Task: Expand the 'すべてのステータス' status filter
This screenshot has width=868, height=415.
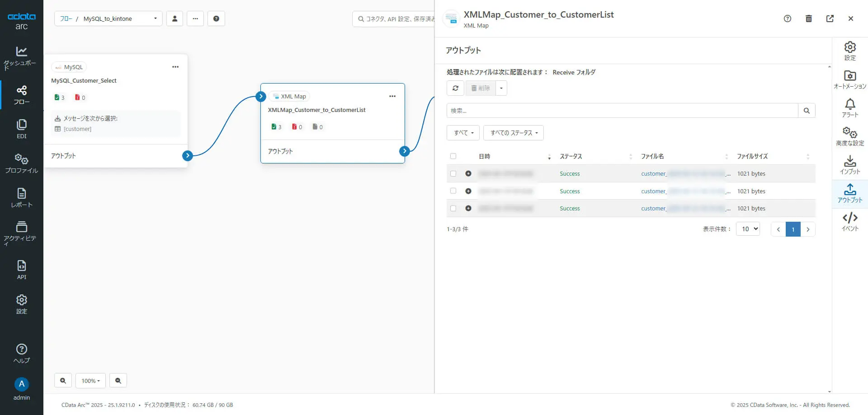Action: point(514,133)
